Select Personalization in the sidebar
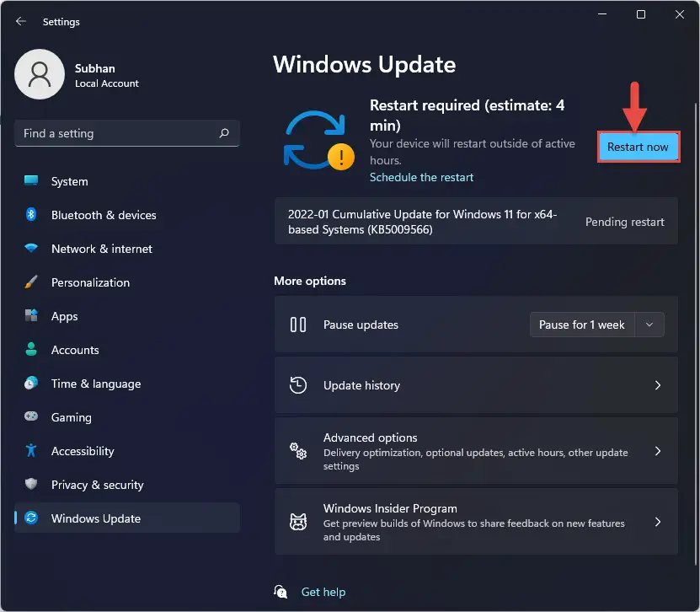This screenshot has width=700, height=612. coord(127,282)
